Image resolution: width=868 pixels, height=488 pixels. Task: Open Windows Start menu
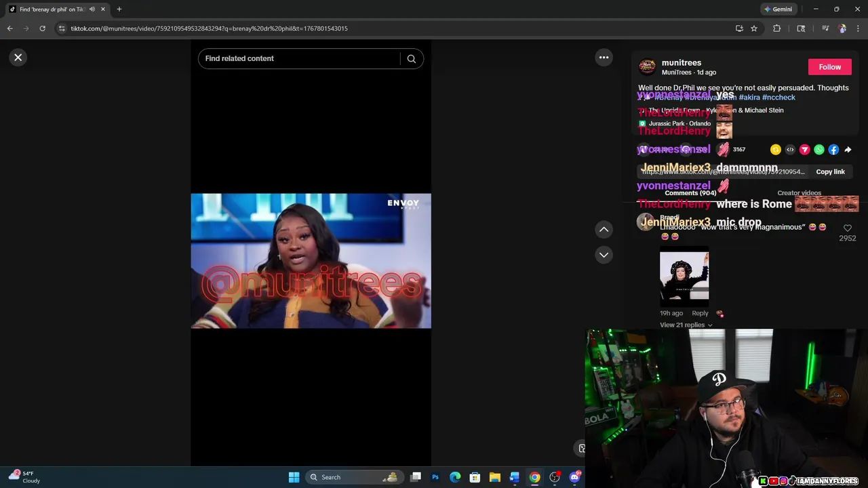click(x=294, y=477)
